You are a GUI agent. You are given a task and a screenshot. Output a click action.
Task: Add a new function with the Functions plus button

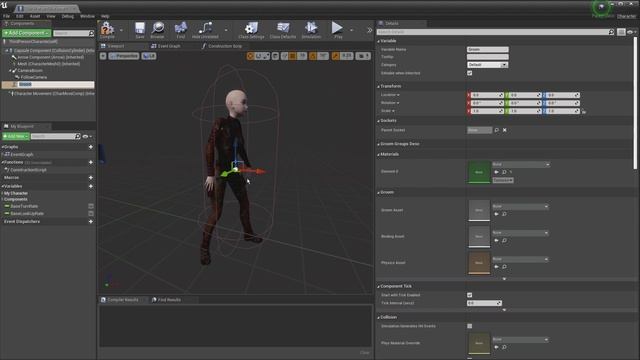coord(91,162)
